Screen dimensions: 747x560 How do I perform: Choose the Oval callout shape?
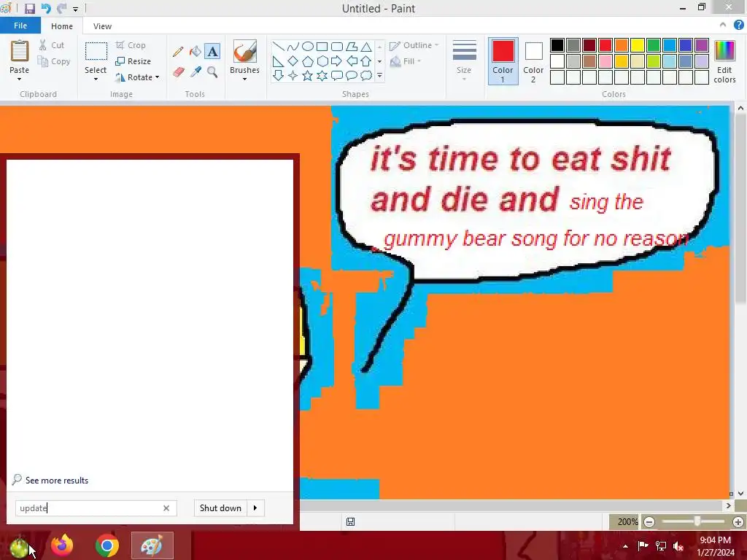pos(352,75)
